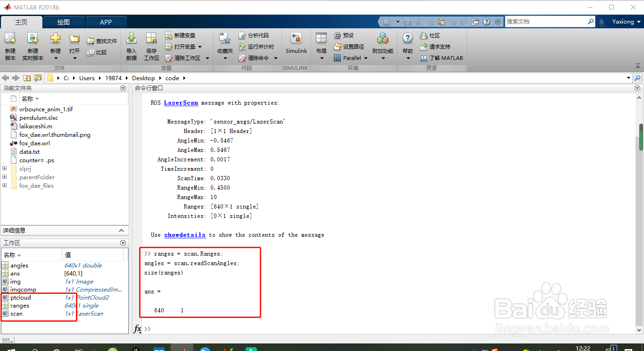Click the 比较 (Compare) tool
The height and width of the screenshot is (351, 644).
pyautogui.click(x=97, y=52)
